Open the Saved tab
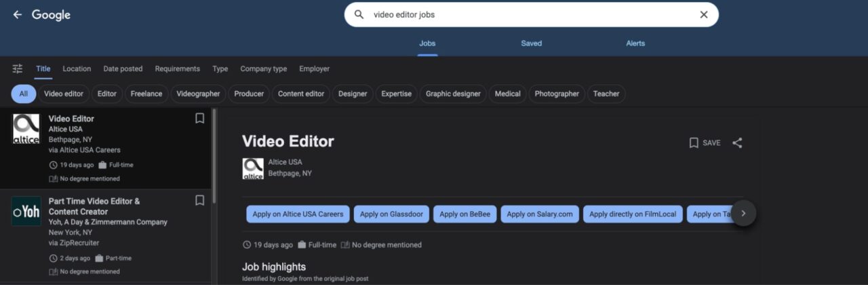 pyautogui.click(x=531, y=43)
